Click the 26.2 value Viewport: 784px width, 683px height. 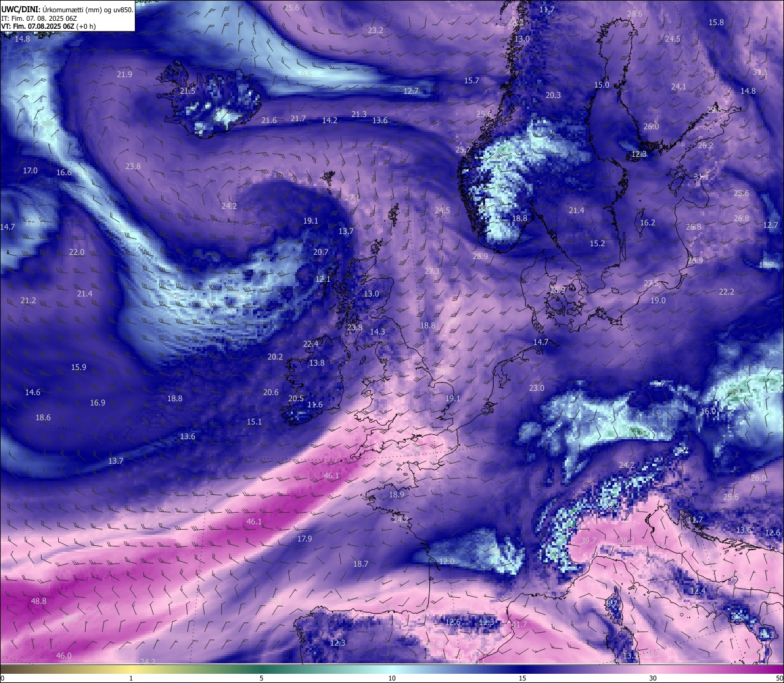tap(706, 146)
